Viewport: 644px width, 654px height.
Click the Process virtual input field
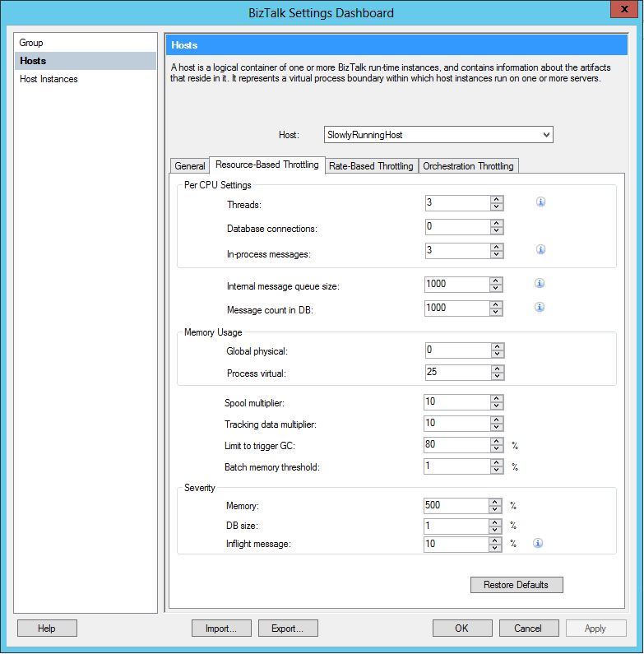(458, 373)
